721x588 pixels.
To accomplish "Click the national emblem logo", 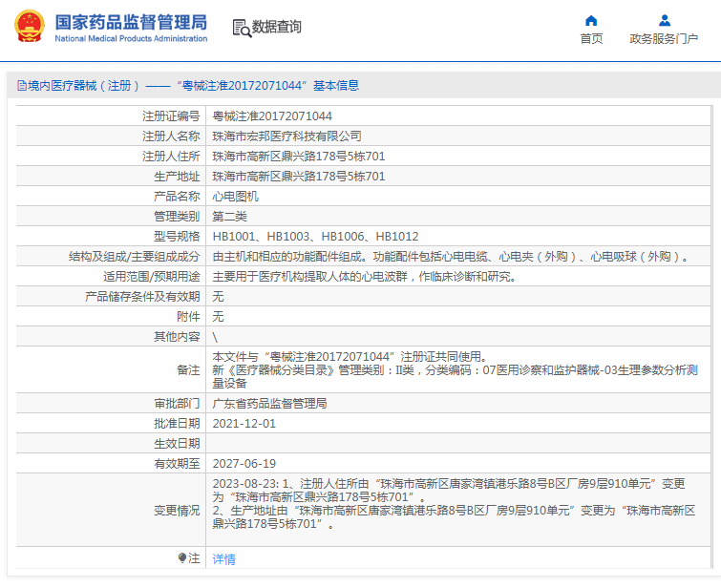I will point(30,26).
